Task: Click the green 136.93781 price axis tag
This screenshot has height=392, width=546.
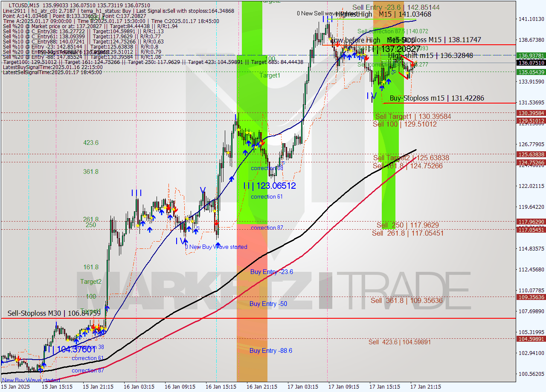Action: (x=531, y=55)
